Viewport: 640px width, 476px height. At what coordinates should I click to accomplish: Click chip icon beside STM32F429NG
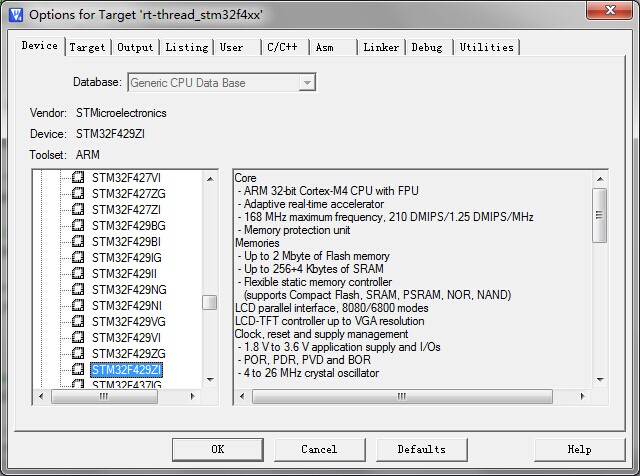pyautogui.click(x=78, y=289)
